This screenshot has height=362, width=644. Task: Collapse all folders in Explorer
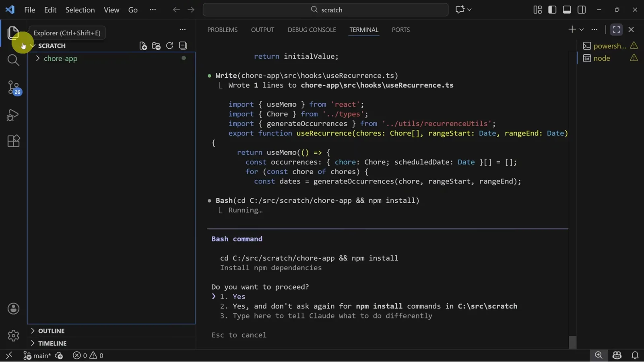[x=183, y=46]
